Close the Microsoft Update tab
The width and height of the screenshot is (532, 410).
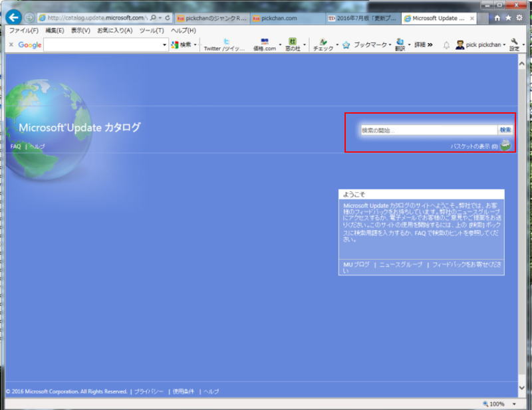coord(471,19)
